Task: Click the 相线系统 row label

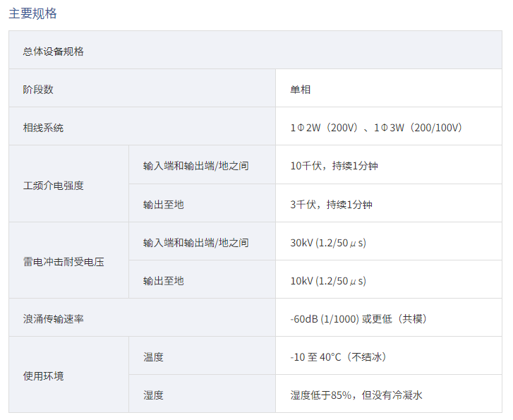Action: (43, 128)
